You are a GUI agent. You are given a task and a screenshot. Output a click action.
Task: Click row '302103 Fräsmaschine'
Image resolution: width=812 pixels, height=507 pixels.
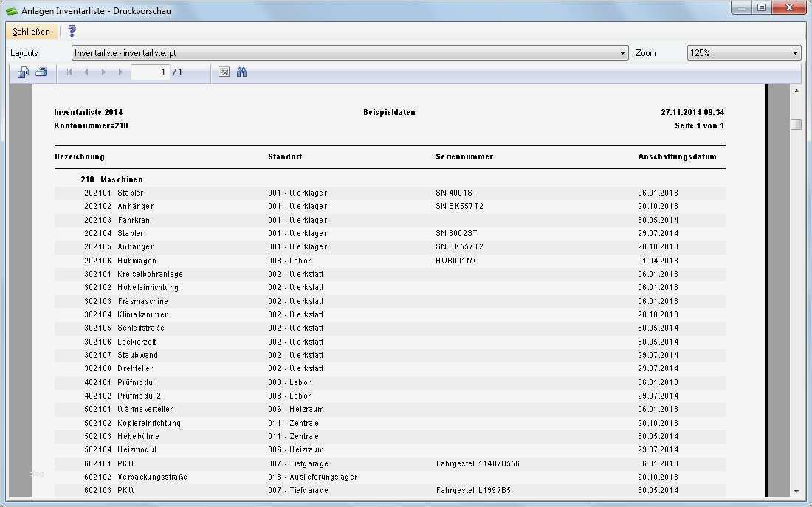pyautogui.click(x=390, y=301)
